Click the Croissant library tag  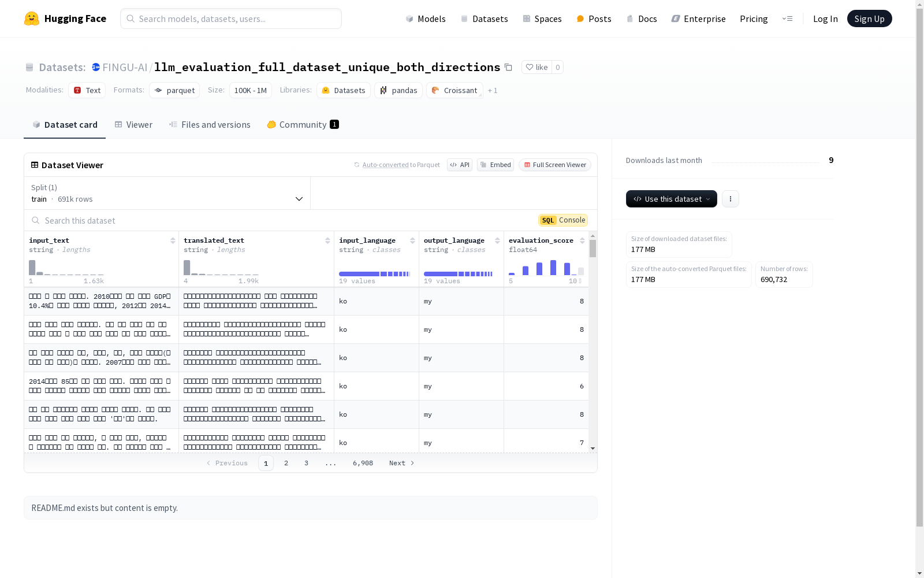click(454, 90)
